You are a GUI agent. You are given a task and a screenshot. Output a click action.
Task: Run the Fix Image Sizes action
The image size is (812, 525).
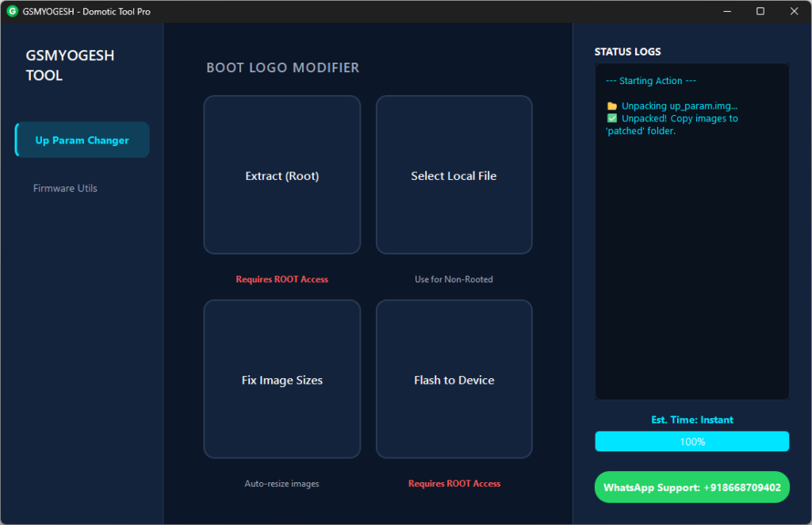282,380
